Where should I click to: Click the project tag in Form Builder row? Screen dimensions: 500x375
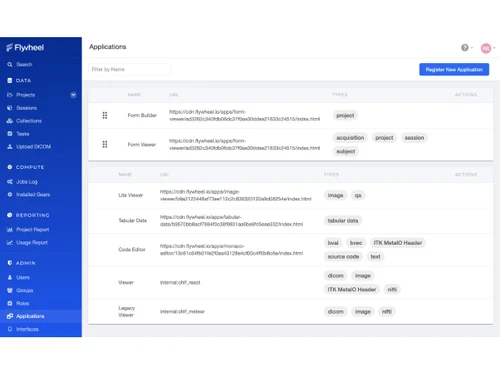[x=345, y=115]
